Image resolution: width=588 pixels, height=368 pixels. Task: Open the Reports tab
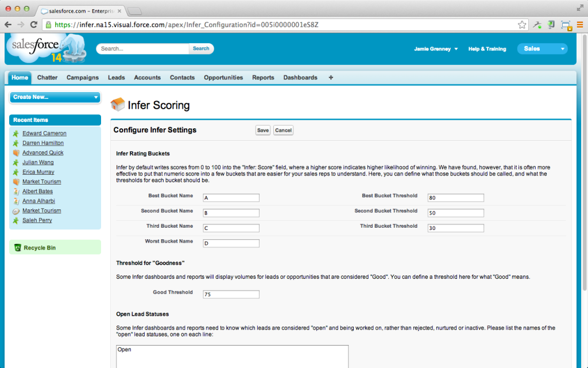click(263, 78)
